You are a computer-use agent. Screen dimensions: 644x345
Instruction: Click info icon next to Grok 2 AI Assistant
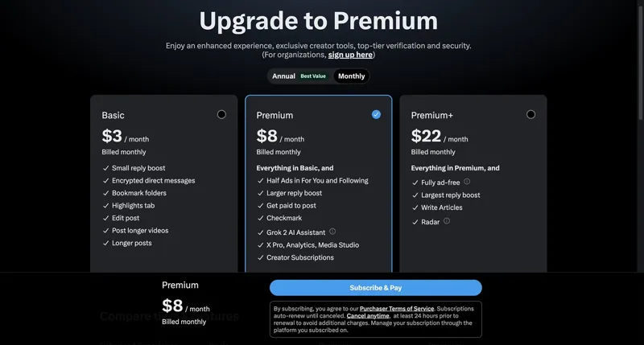point(332,232)
